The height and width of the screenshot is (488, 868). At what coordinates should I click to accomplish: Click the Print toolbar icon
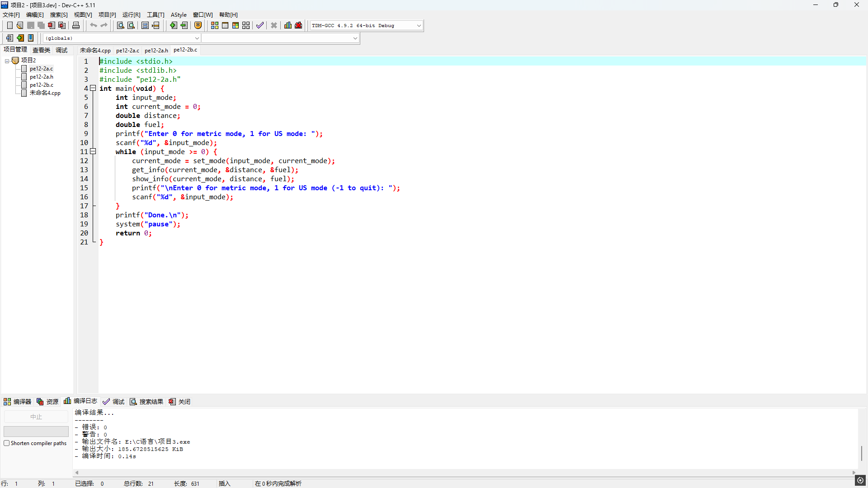click(76, 25)
